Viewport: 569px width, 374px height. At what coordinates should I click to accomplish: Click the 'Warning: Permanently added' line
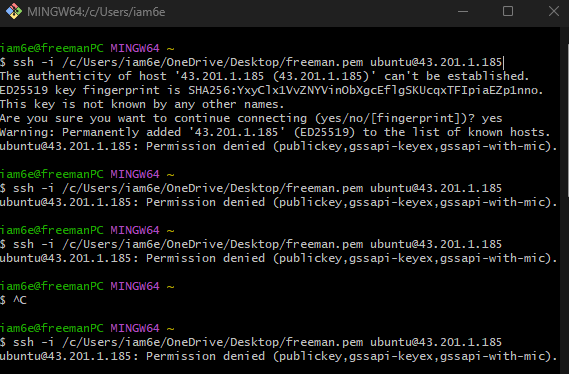pyautogui.click(x=275, y=132)
